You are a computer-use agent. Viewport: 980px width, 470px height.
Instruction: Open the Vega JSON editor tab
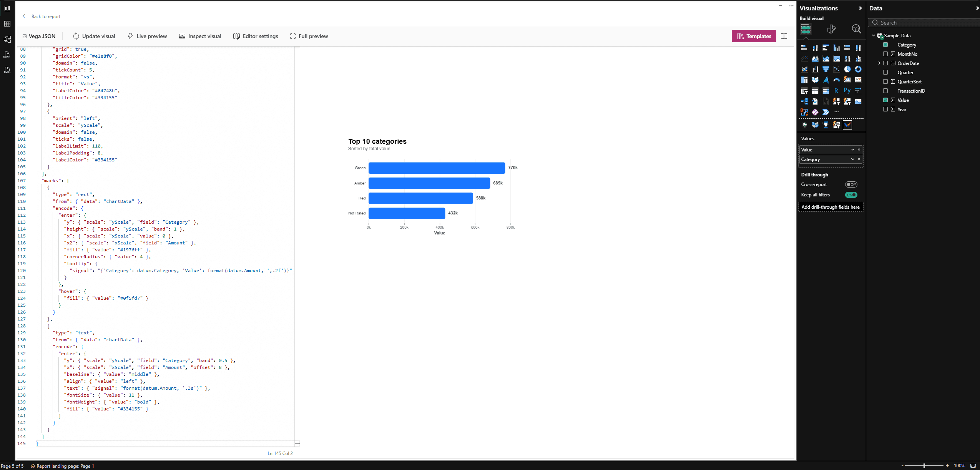tap(39, 36)
